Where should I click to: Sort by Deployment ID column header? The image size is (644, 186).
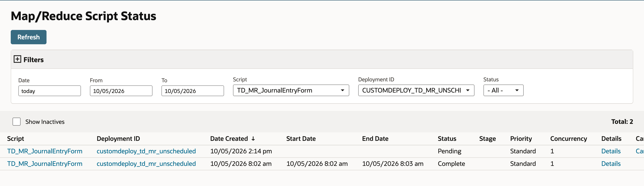point(118,139)
